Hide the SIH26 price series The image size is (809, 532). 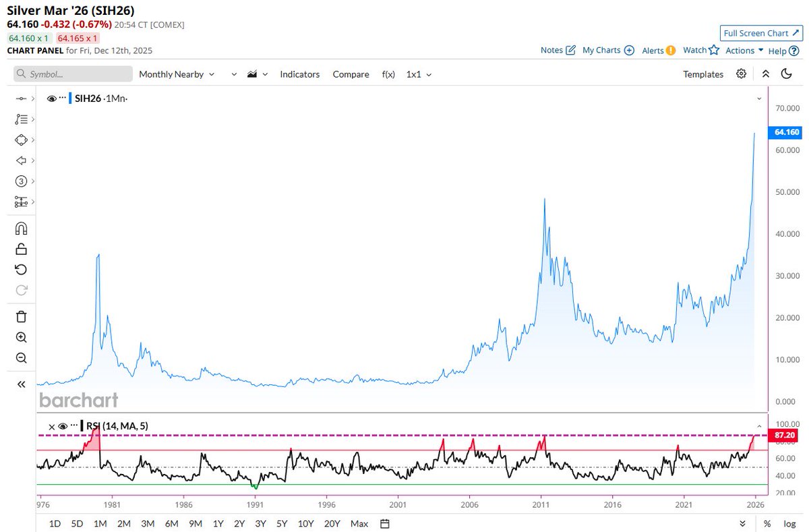point(51,98)
